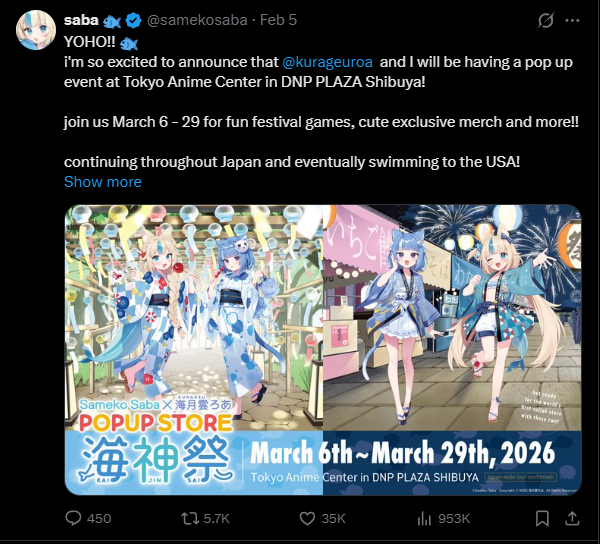Screen dimensions: 600x544
Task: Click the Grok explain slashed-circle icon
Action: [x=546, y=20]
